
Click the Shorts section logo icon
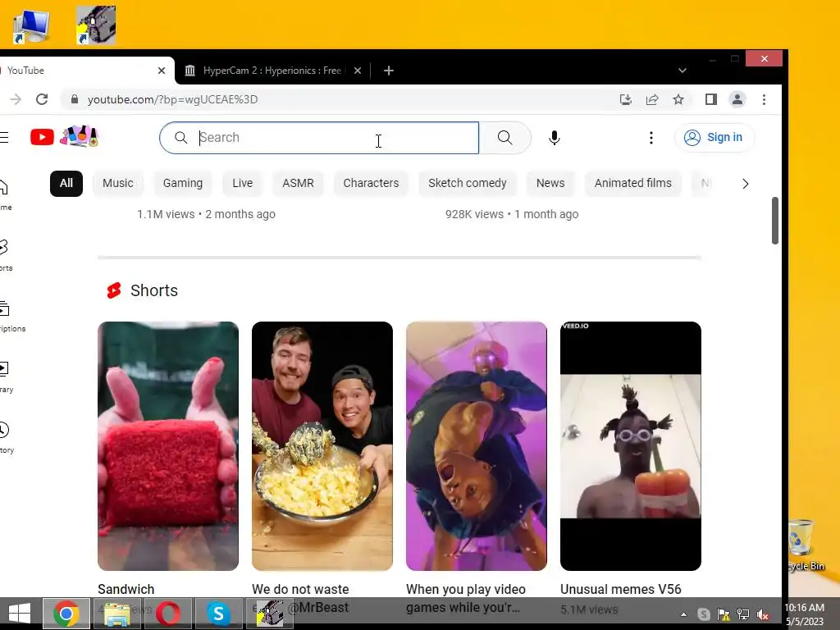click(x=114, y=290)
